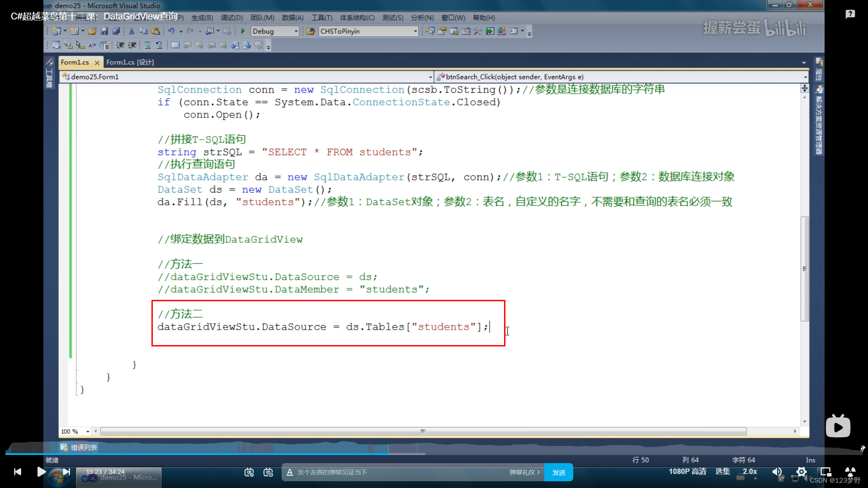This screenshot has width=868, height=488.
Task: Click the green Start Debugging arrow
Action: click(x=243, y=31)
